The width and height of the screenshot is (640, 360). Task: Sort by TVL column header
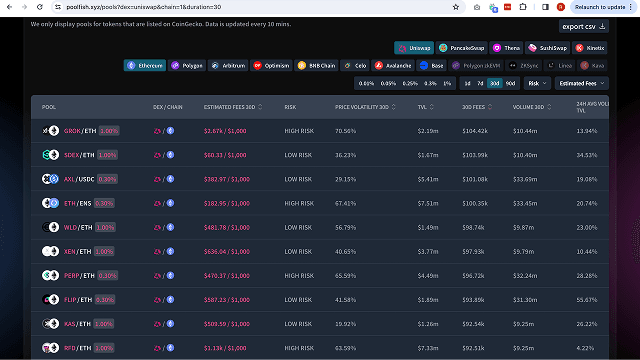coord(426,107)
